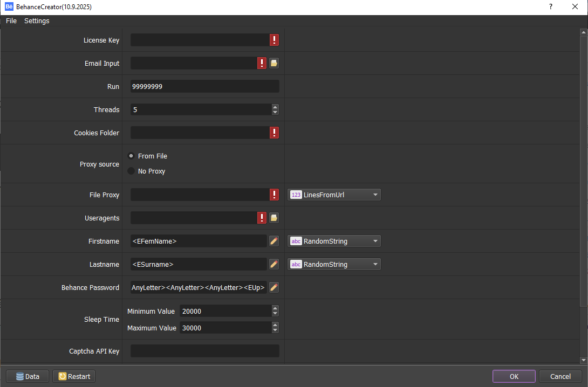Screen dimensions: 588x387
Task: Click the red warning icon on License Key
Action: pyautogui.click(x=275, y=40)
